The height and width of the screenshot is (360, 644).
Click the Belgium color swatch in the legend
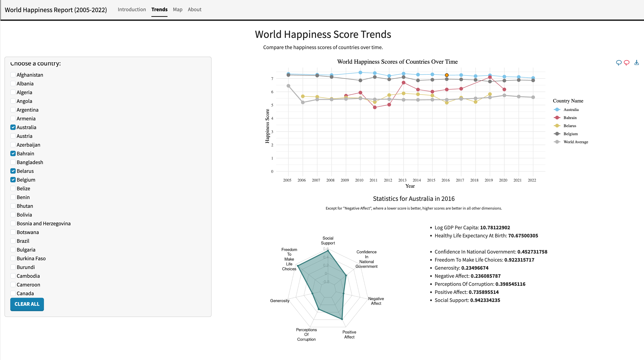(x=557, y=134)
